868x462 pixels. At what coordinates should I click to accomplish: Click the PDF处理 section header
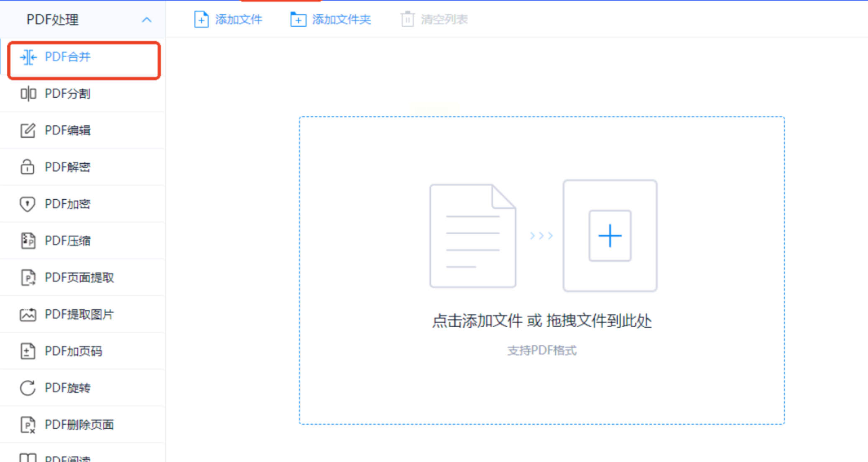click(x=52, y=20)
